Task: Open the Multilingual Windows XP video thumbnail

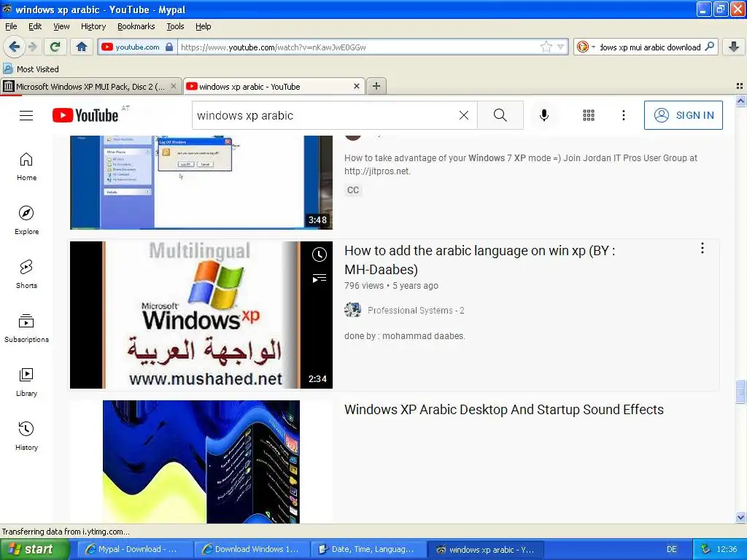Action: 201,315
